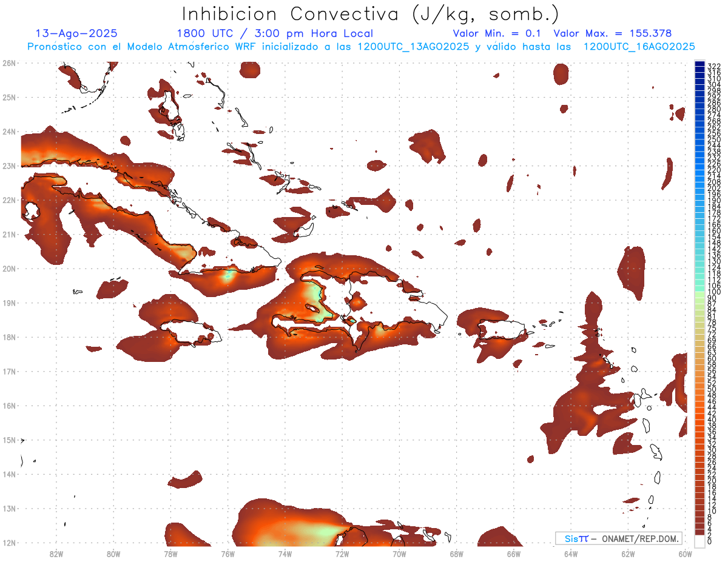Image resolution: width=728 pixels, height=562 pixels.
Task: Click the 17N latitude label
Action: point(8,371)
